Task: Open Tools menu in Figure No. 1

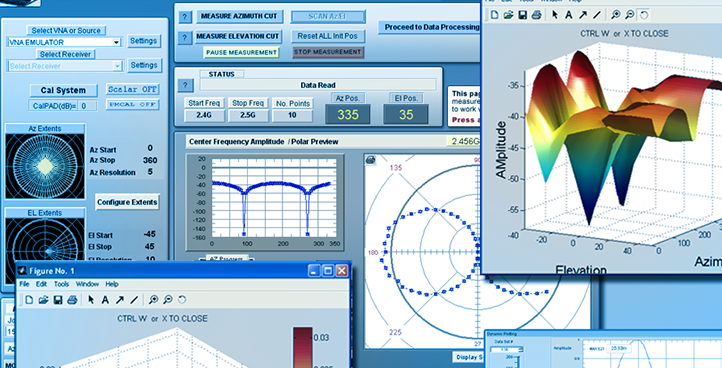Action: point(61,284)
